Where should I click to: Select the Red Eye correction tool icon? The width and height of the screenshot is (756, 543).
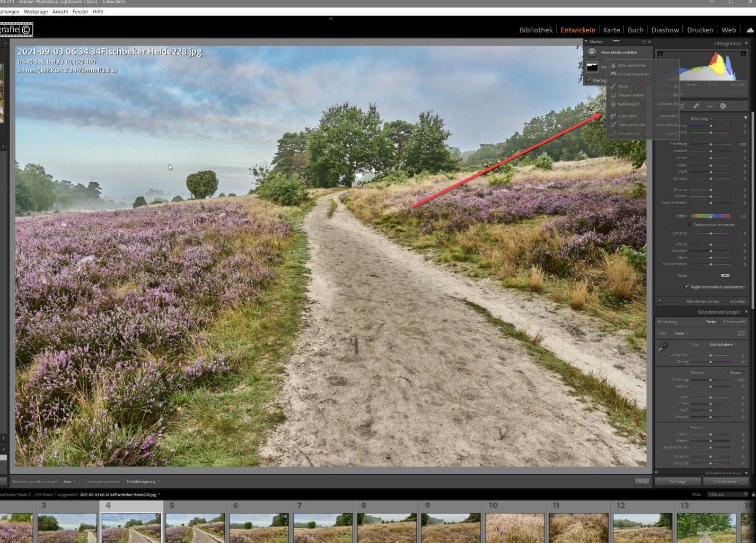(710, 106)
